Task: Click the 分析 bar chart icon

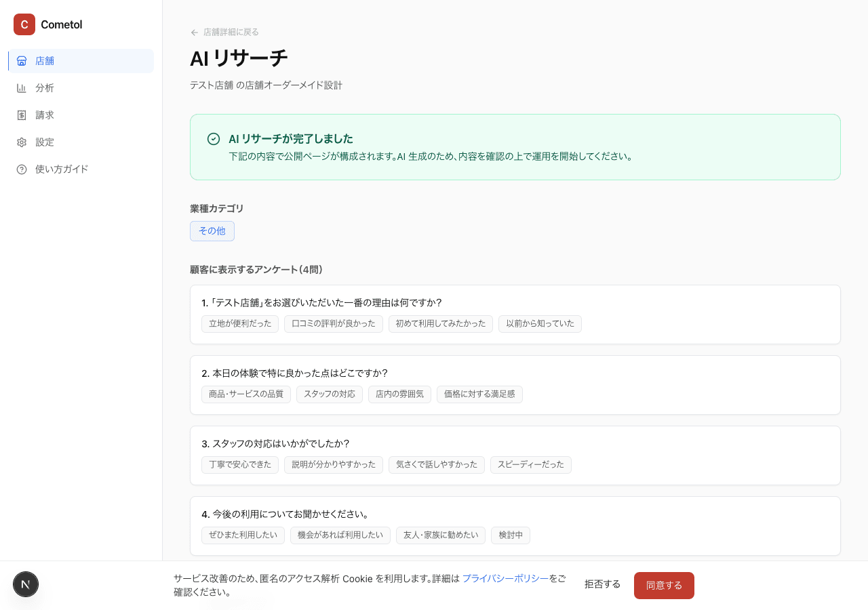Action: (22, 88)
